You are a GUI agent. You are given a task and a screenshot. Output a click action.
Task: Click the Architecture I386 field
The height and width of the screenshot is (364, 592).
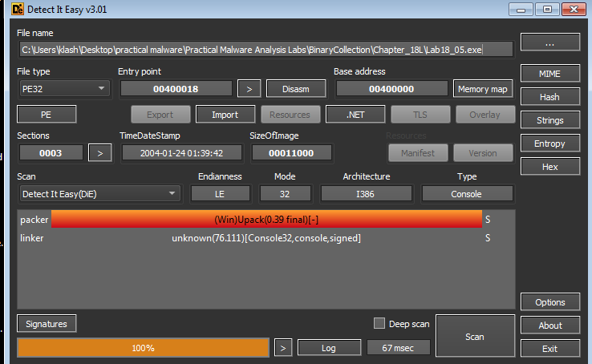366,194
